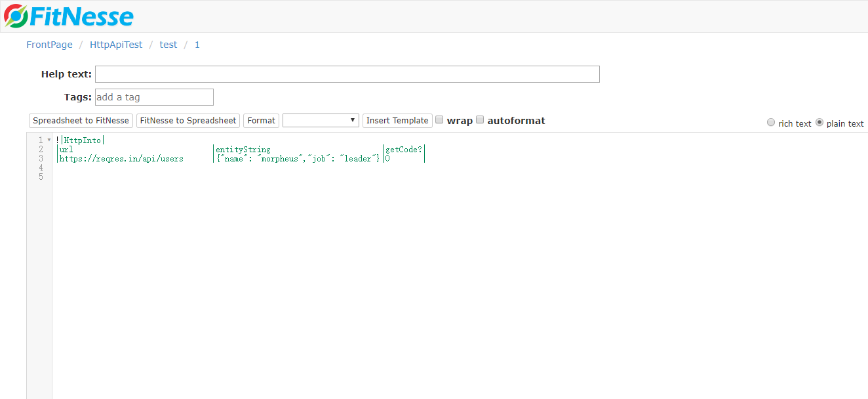The width and height of the screenshot is (868, 399).
Task: Collapse the fold arrow on line 1
Action: tap(49, 140)
